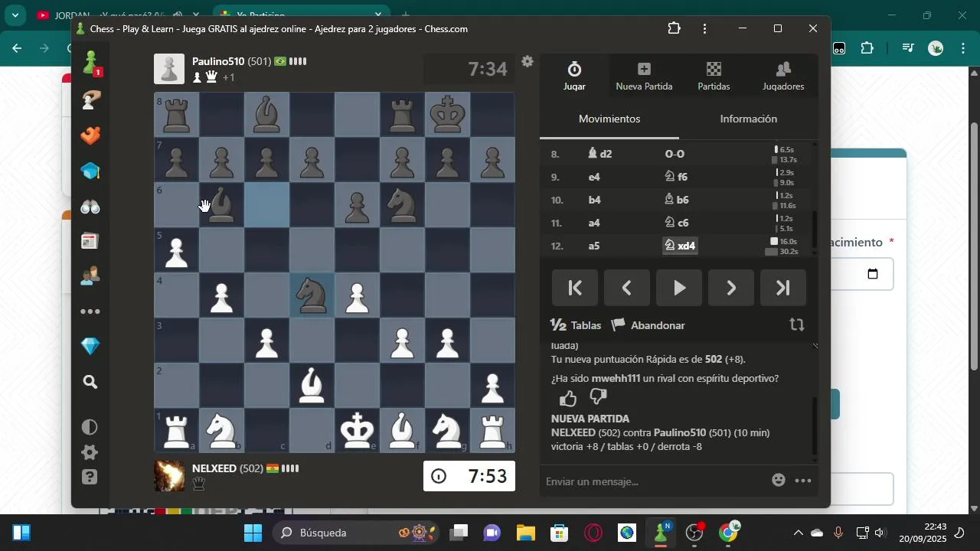Click the white king on e1

357,430
